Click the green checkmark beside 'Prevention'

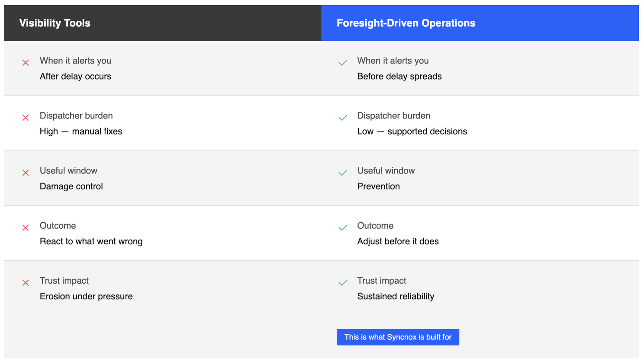click(x=343, y=172)
